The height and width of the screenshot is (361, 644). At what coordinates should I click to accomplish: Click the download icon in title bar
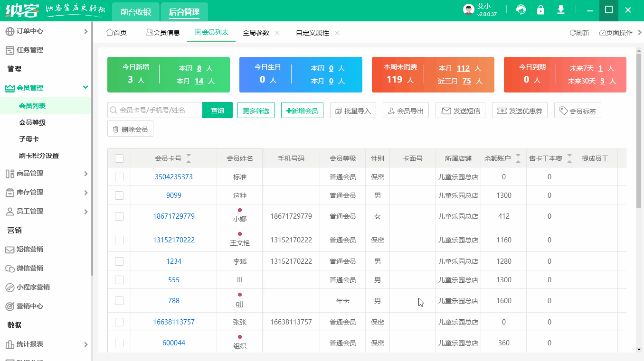[x=561, y=10]
